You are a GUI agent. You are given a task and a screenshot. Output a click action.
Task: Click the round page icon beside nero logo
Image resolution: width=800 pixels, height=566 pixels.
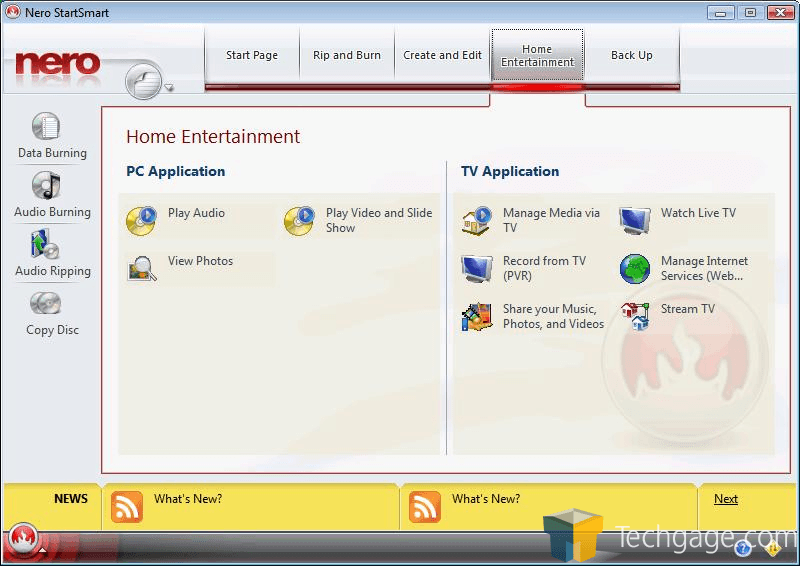click(x=143, y=82)
